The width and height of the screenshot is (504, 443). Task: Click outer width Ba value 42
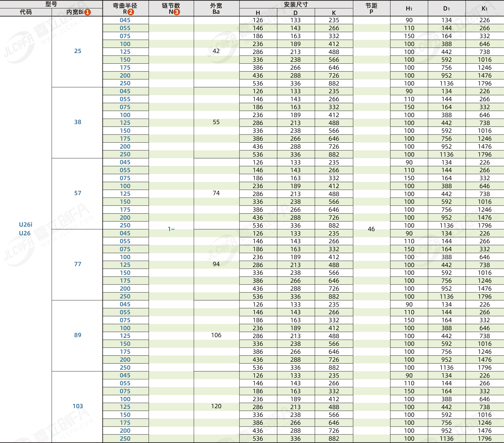pyautogui.click(x=216, y=51)
